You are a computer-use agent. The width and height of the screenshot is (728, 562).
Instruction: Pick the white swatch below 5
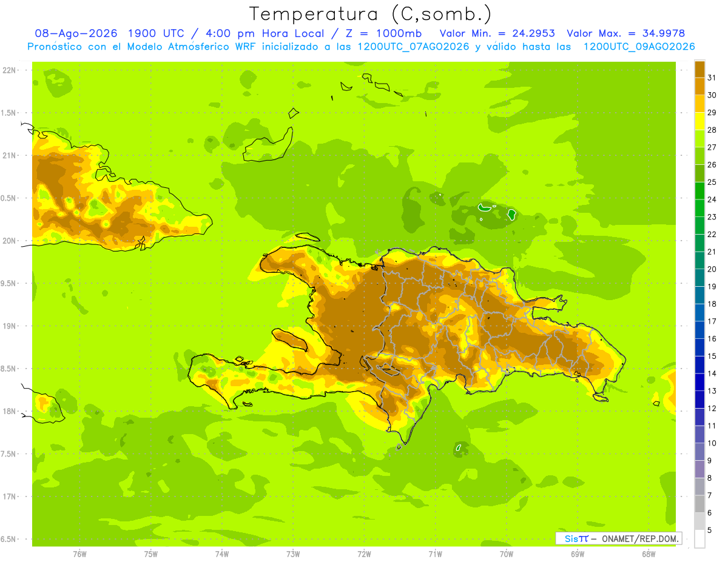(x=699, y=539)
